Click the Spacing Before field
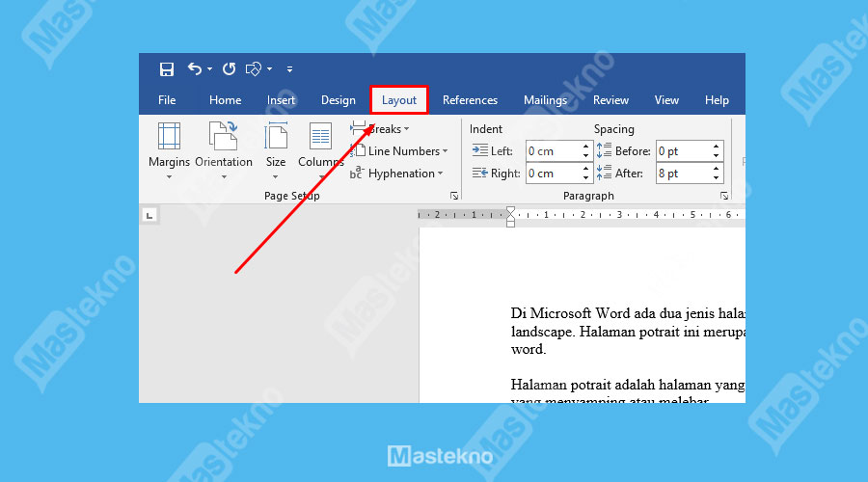 (683, 151)
